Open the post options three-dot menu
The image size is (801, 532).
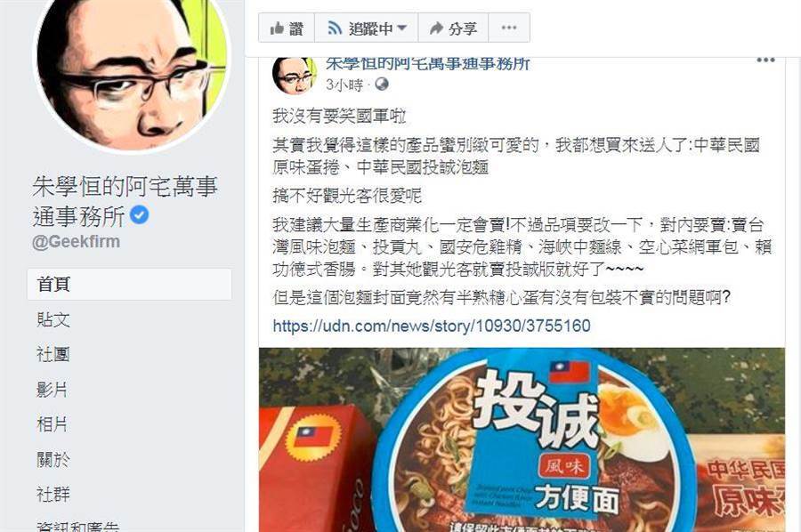click(x=765, y=60)
